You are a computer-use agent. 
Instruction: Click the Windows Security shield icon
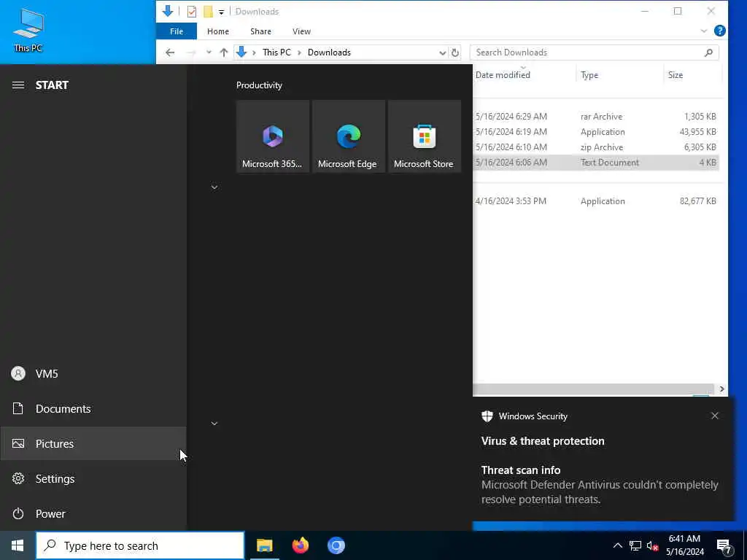pos(487,416)
